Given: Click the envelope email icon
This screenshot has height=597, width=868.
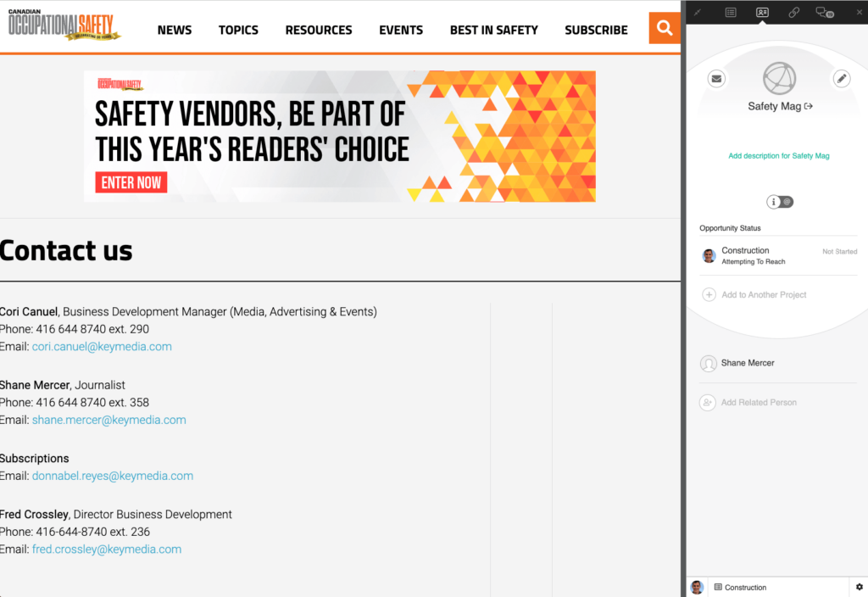Looking at the screenshot, I should (x=717, y=78).
